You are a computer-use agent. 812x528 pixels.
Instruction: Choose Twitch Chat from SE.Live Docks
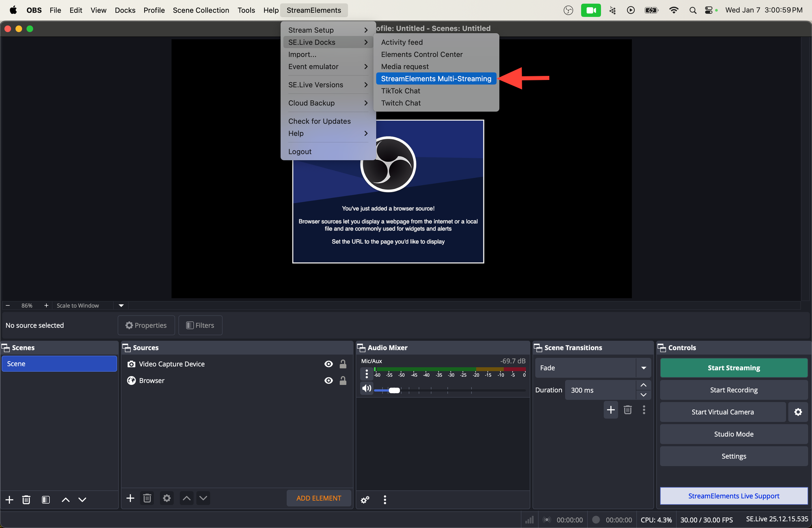click(401, 103)
